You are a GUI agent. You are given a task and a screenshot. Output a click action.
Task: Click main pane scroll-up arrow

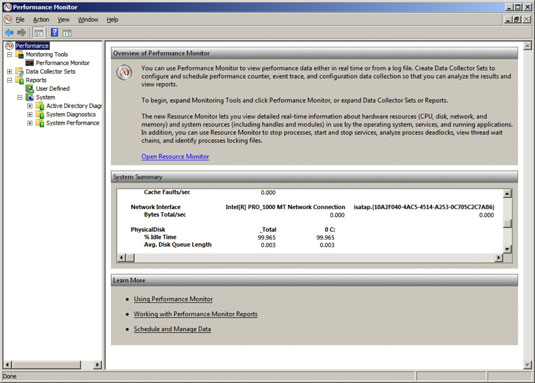pyautogui.click(x=527, y=46)
